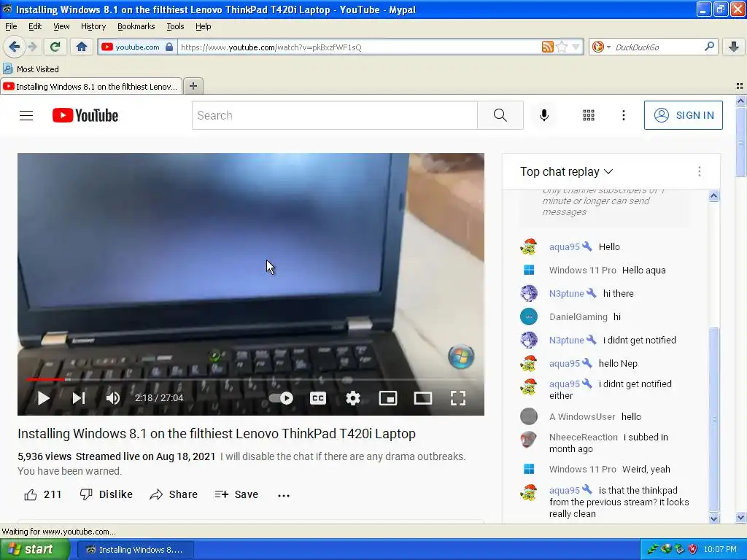
Task: Open more actions ellipsis below video
Action: coord(284,495)
